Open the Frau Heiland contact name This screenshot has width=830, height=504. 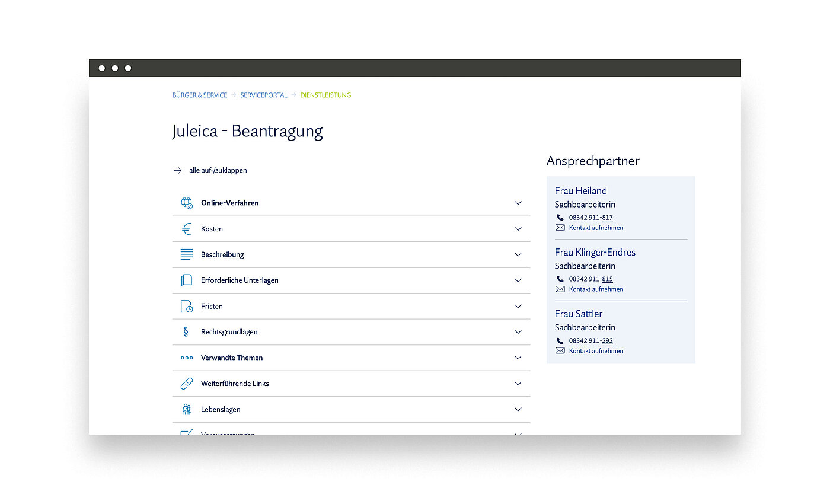tap(581, 191)
